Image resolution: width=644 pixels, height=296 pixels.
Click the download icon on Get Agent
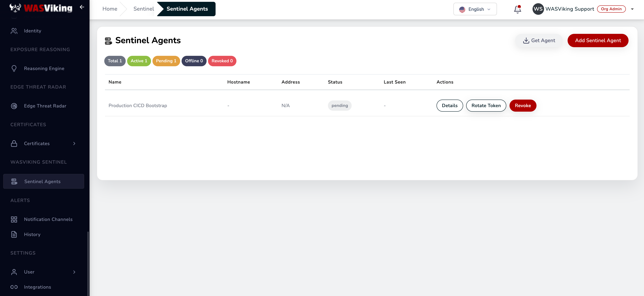(x=526, y=41)
